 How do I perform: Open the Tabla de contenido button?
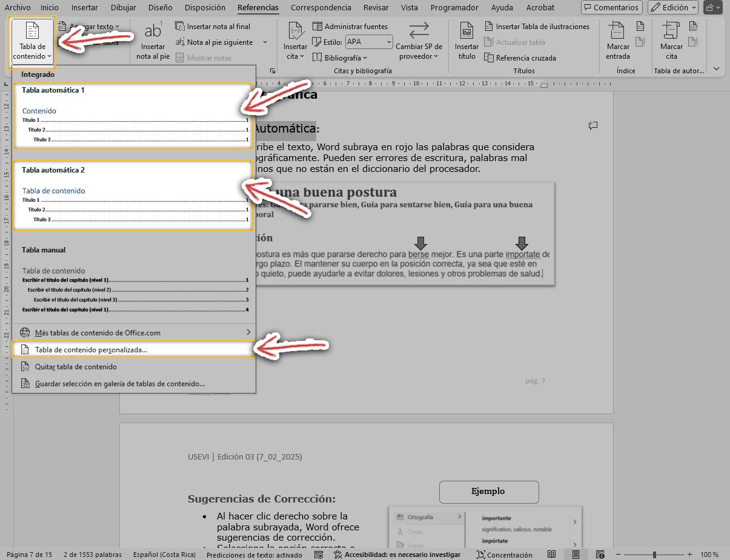point(33,42)
